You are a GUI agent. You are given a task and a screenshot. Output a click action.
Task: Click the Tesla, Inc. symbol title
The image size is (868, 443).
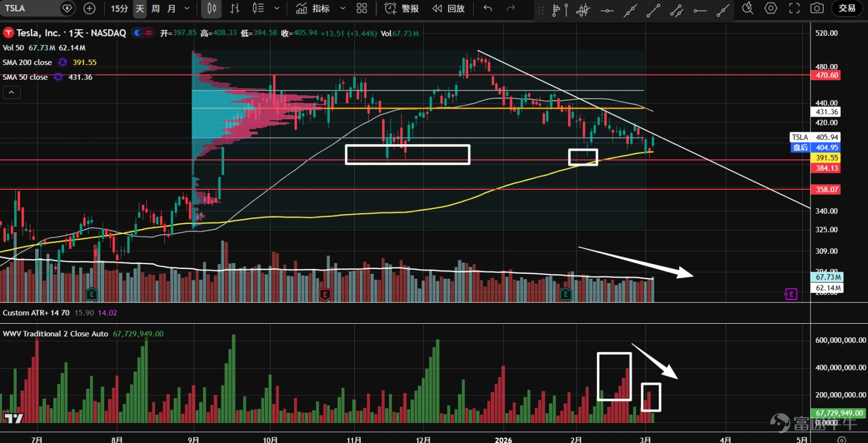point(71,33)
